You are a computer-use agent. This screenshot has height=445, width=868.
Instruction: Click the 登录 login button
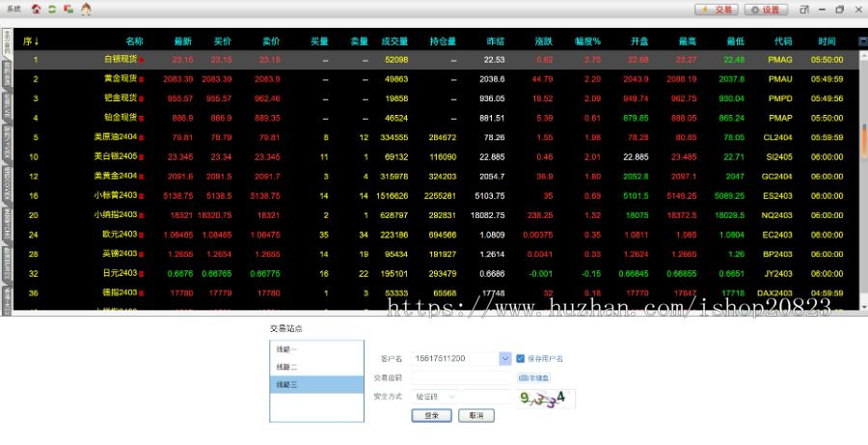[432, 416]
